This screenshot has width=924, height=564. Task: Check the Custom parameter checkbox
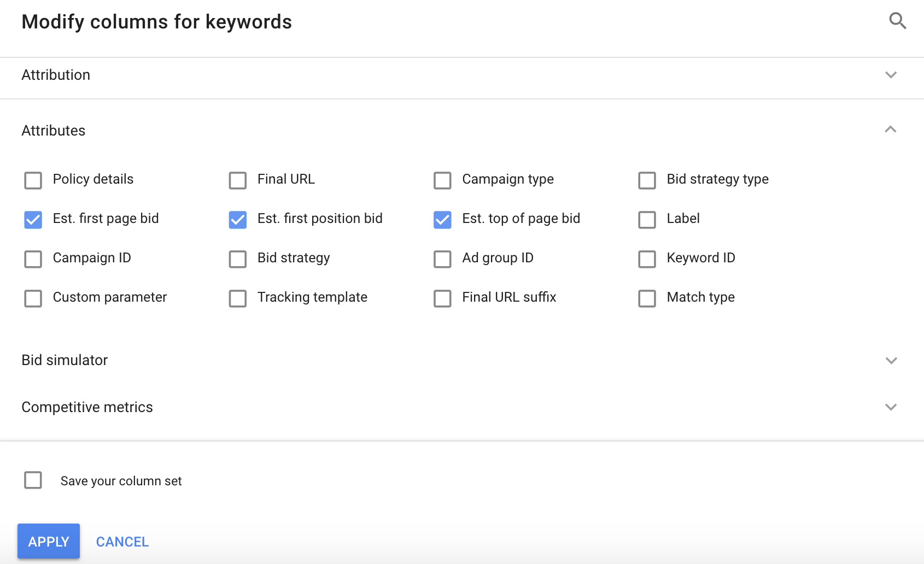pos(33,298)
